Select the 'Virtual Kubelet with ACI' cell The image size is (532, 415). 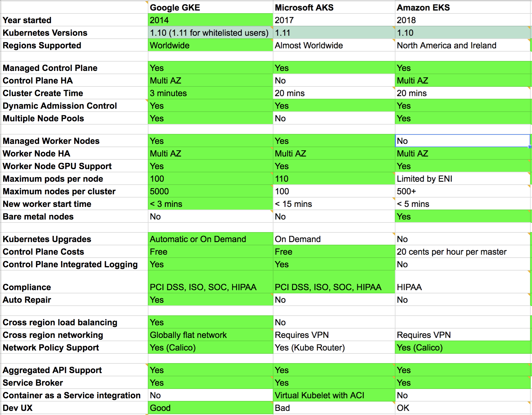334,395
